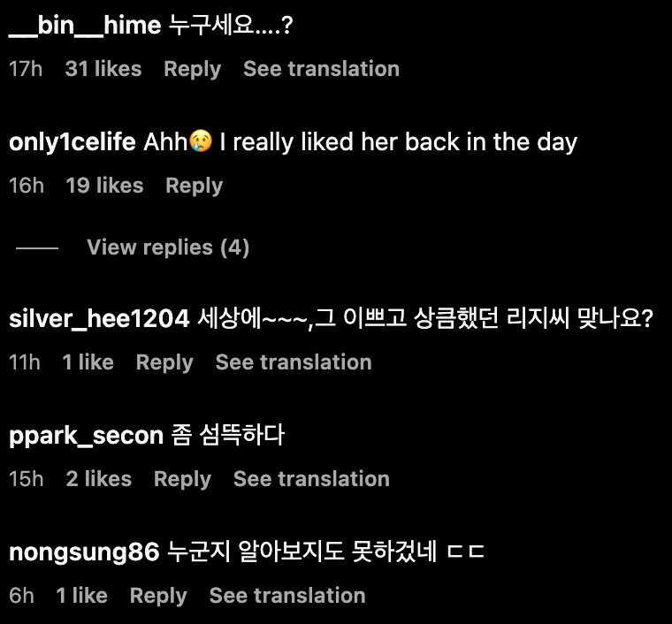
Task: Reply to silver_hee1204's comment
Action: 164,362
